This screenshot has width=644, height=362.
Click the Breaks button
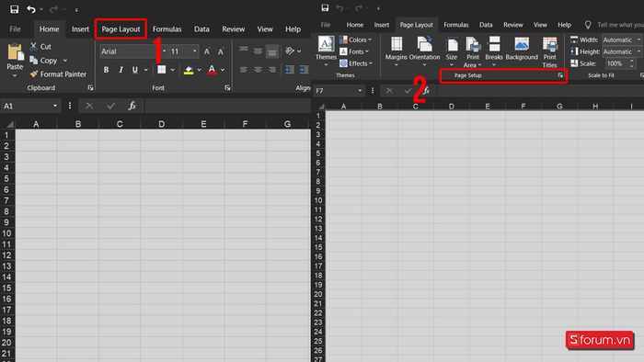click(x=494, y=51)
